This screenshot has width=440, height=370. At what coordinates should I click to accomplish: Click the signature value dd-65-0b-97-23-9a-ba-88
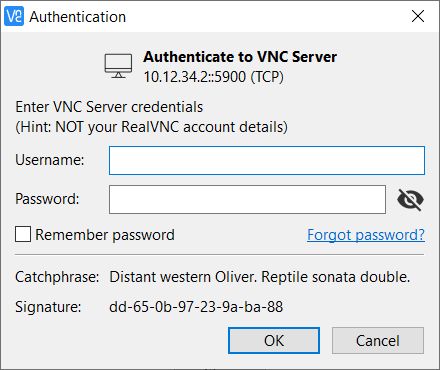tap(196, 307)
